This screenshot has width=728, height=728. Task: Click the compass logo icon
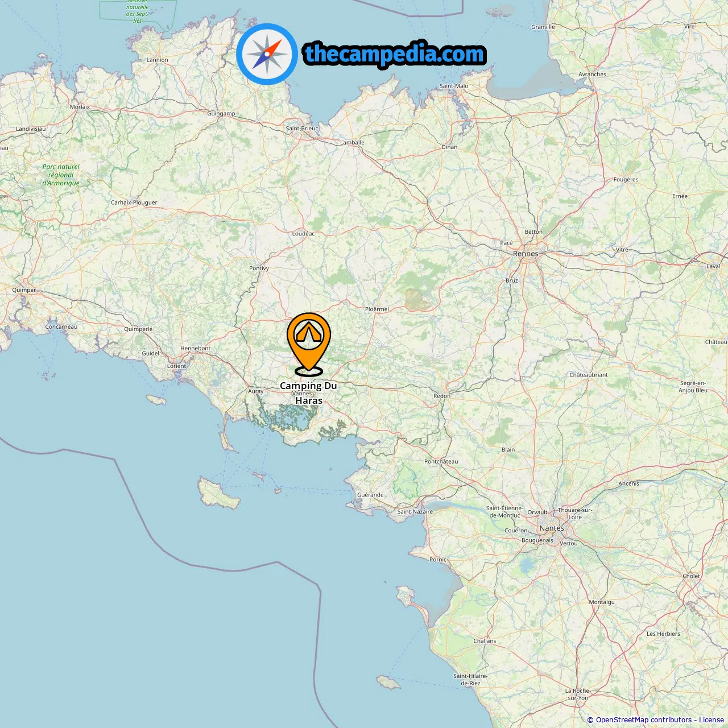pos(267,54)
